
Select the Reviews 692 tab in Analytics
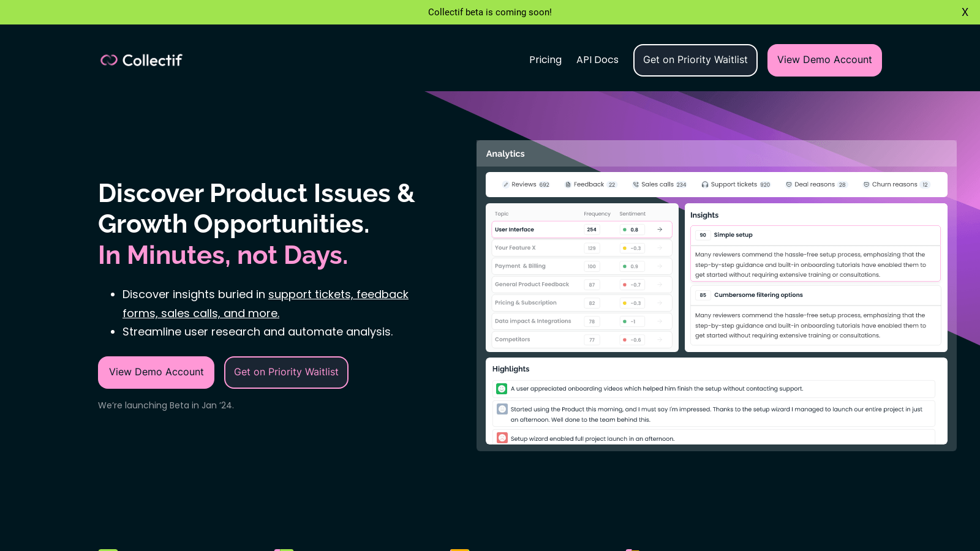coord(526,184)
